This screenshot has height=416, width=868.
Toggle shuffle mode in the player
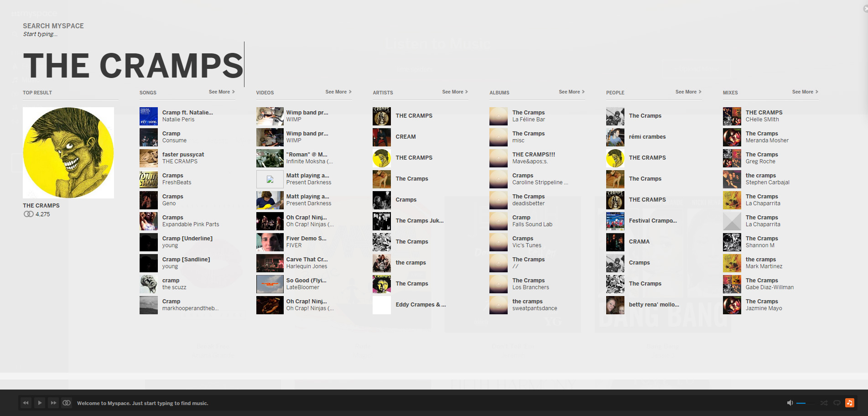[x=824, y=403]
